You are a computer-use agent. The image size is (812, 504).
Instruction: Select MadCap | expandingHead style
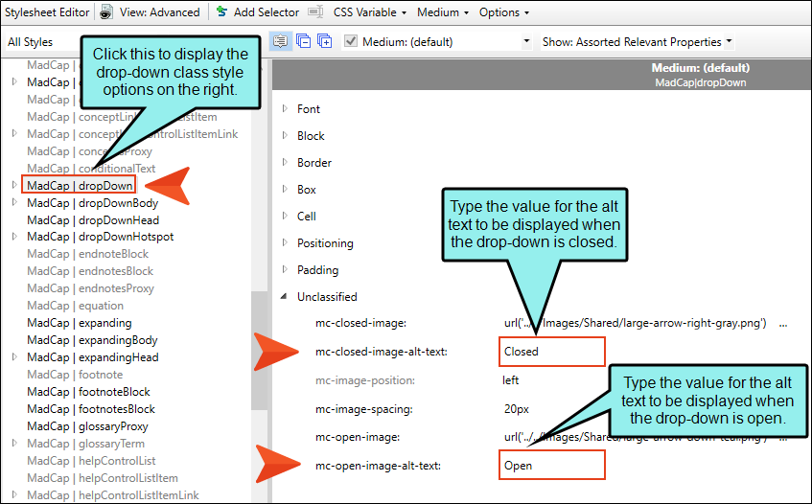(x=92, y=357)
